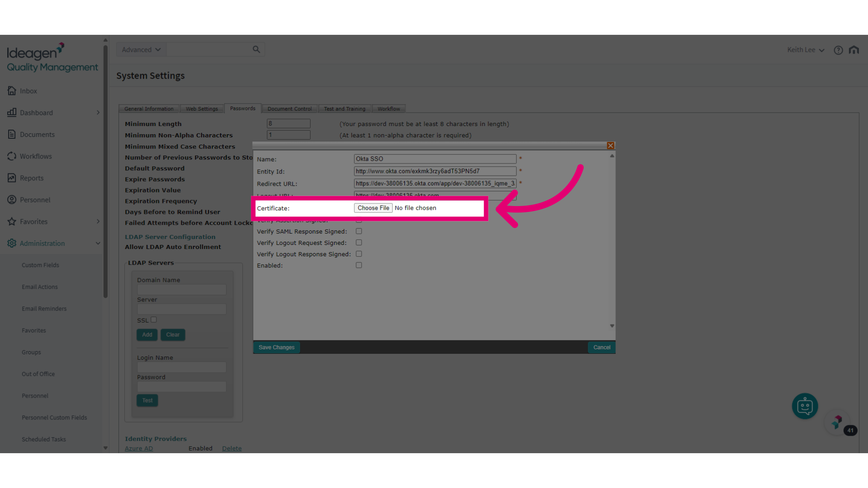Open the Inbox icon in sidebar
This screenshot has height=488, width=868.
coord(12,91)
